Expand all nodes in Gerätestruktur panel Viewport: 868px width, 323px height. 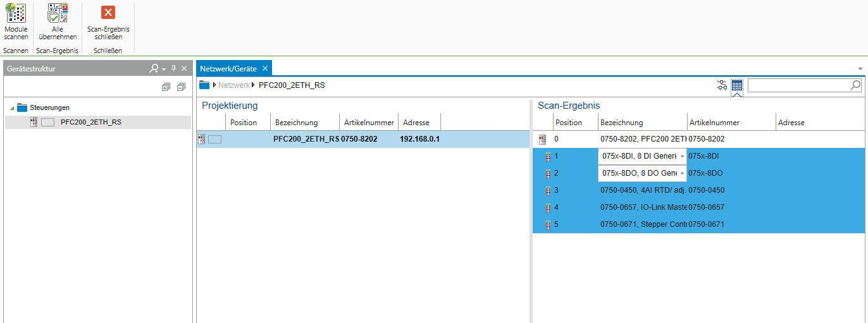166,87
